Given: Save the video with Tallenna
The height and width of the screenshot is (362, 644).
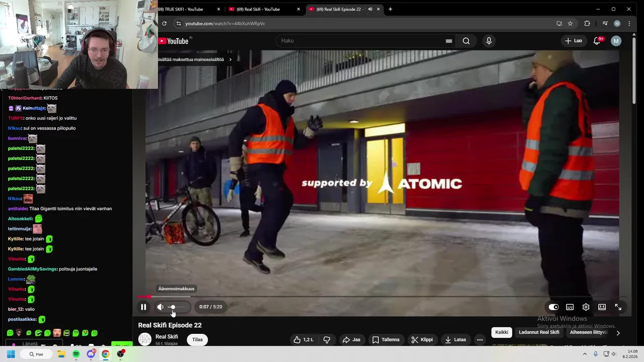Looking at the screenshot, I should [386, 339].
